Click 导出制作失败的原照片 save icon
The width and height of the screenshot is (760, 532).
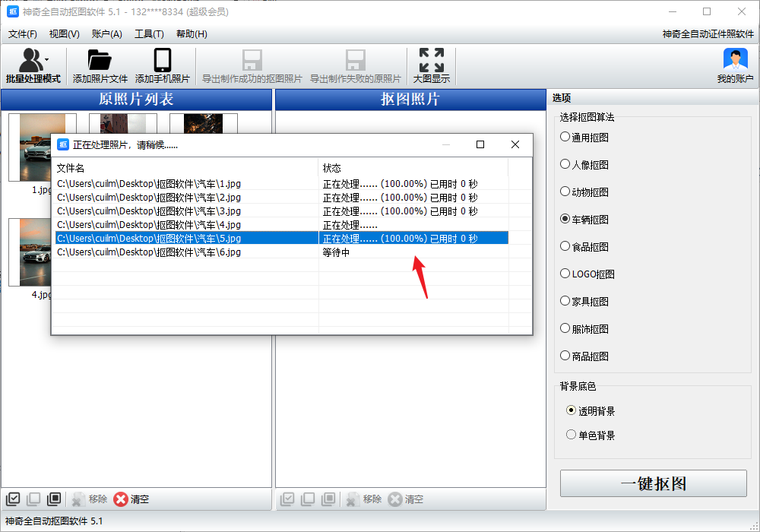(355, 61)
